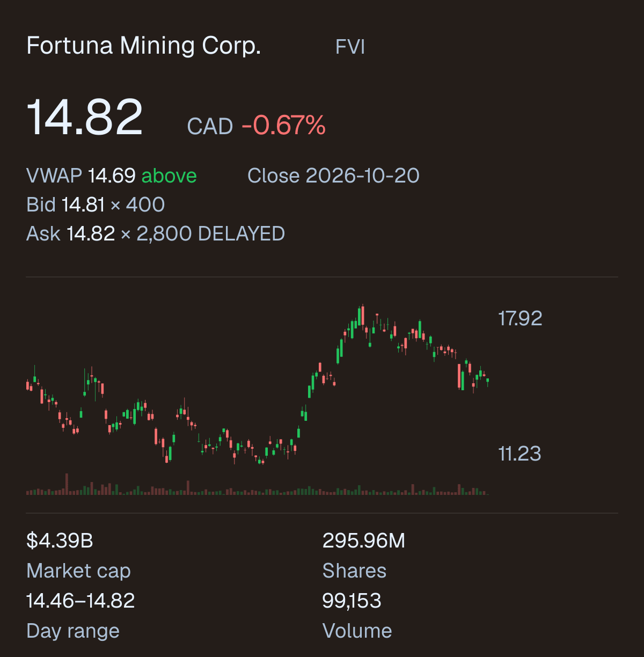Image resolution: width=644 pixels, height=657 pixels.
Task: Click the volume bars below the chart
Action: (258, 485)
